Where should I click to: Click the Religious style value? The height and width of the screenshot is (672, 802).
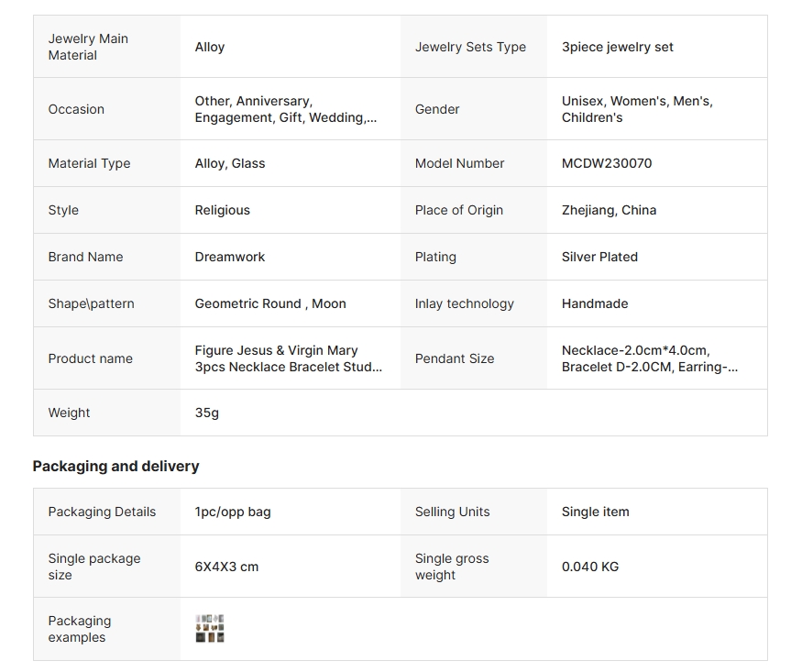[222, 210]
